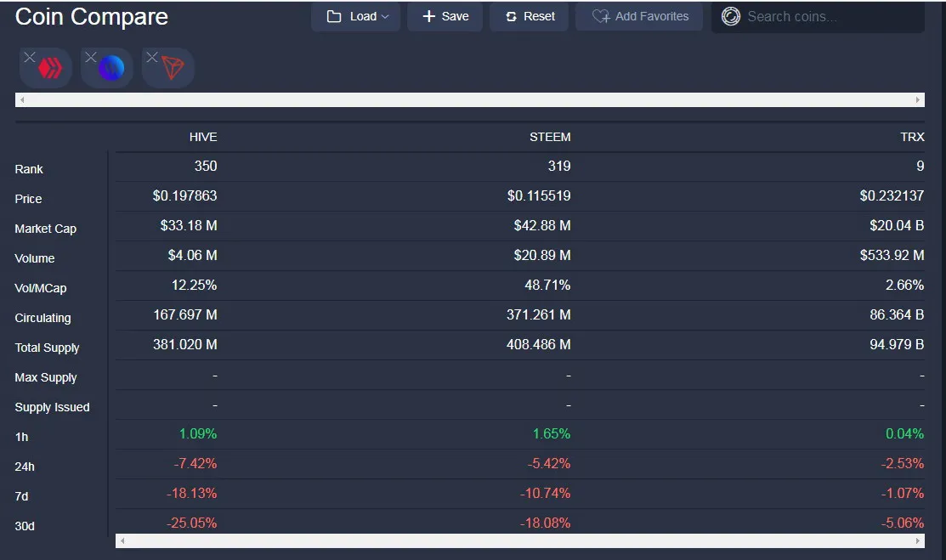Click the search coin icon
Image resolution: width=946 pixels, height=560 pixels.
tap(731, 16)
